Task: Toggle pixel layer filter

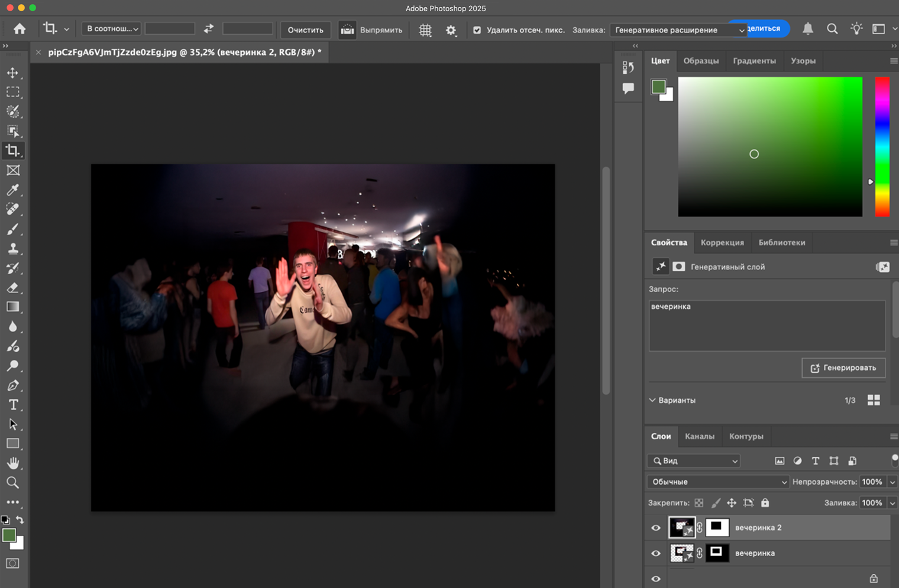Action: (x=780, y=461)
